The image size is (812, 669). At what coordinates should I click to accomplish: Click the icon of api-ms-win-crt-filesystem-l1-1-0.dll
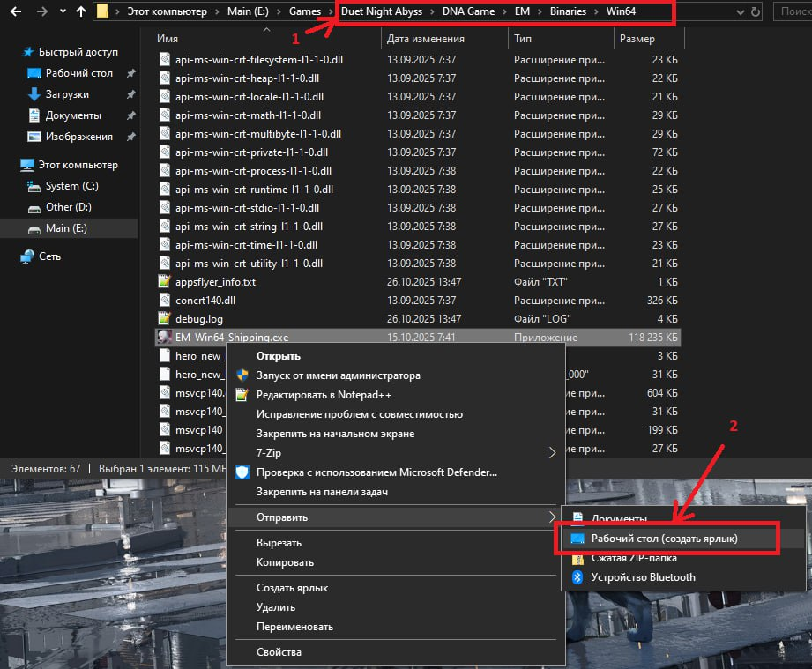(164, 60)
